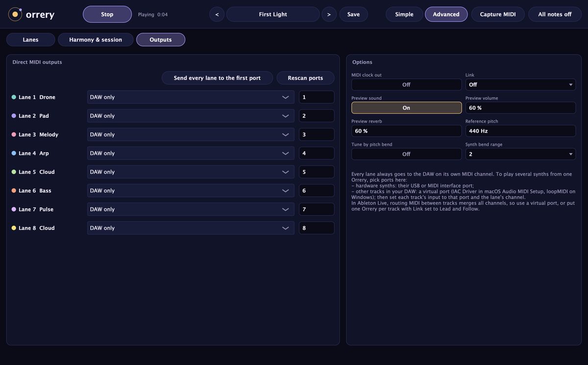Save the current preset

(354, 14)
